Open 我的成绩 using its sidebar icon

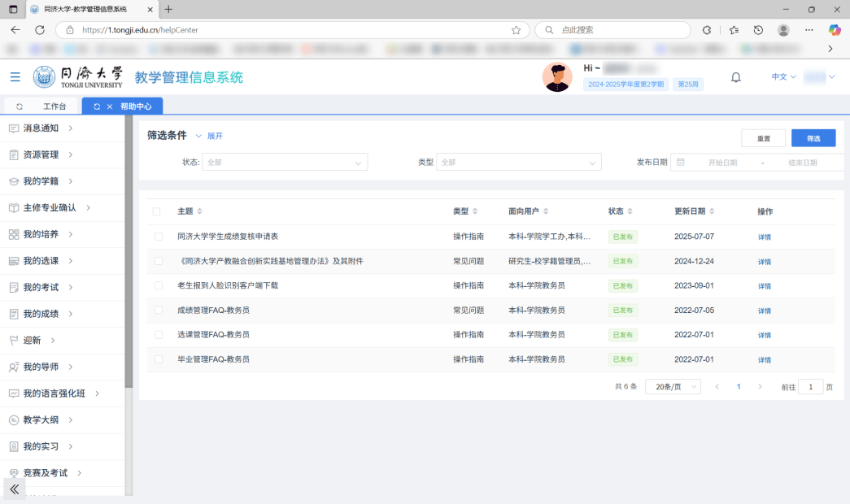pos(12,313)
